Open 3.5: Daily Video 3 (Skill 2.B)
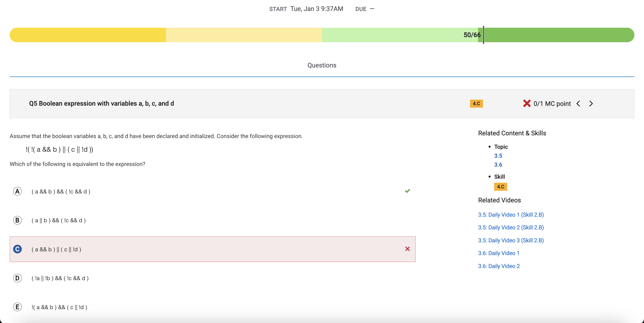The width and height of the screenshot is (644, 323). (511, 241)
